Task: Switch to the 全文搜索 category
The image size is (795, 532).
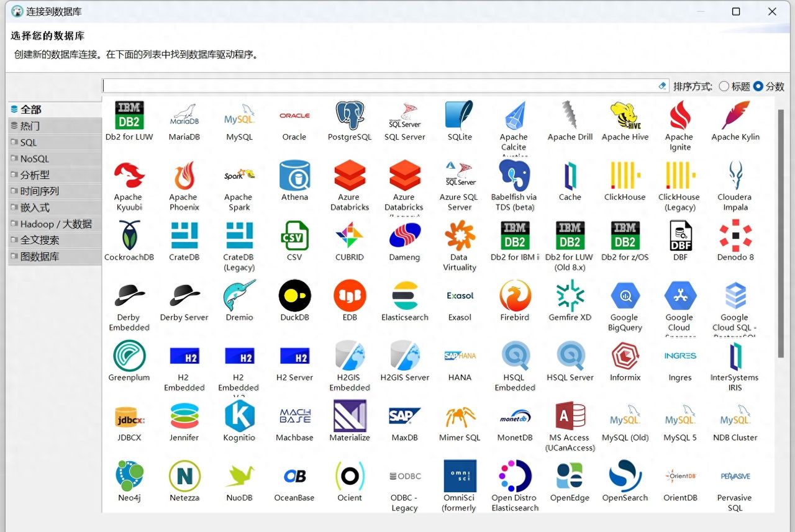Action: 55,240
